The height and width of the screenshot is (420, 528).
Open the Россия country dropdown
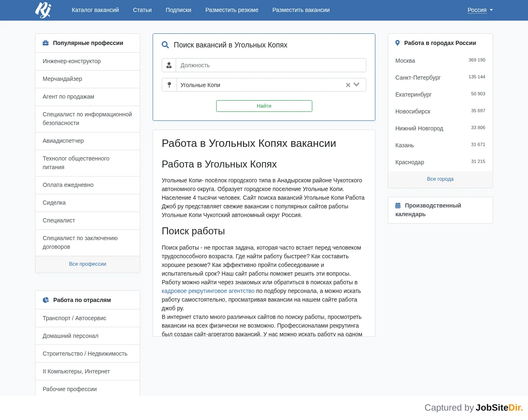pyautogui.click(x=480, y=10)
